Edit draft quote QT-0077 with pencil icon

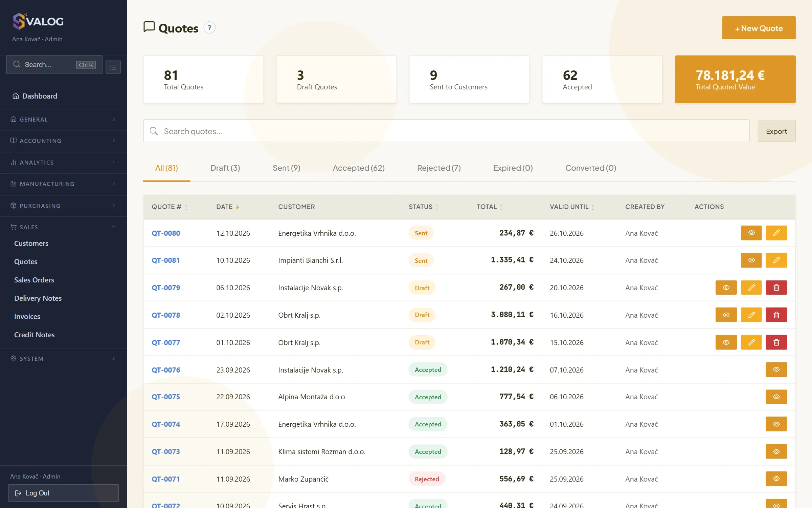click(x=751, y=342)
